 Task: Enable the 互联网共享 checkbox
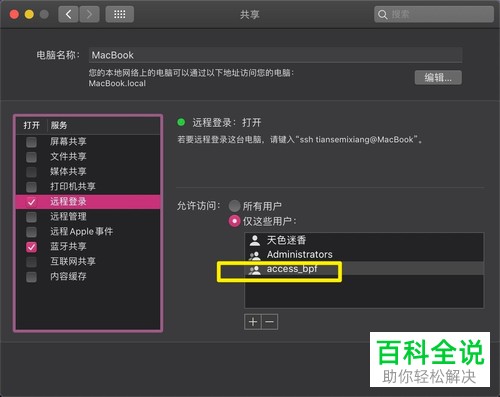click(31, 262)
